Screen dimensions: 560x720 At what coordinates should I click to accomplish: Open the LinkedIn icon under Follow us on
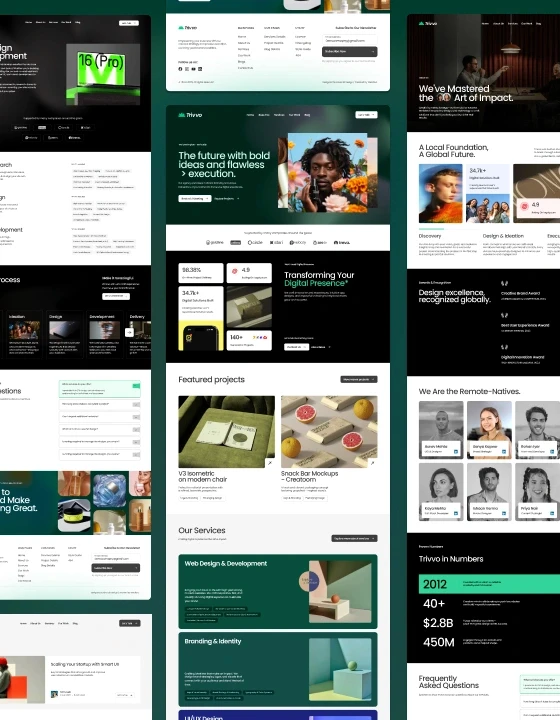(x=200, y=69)
